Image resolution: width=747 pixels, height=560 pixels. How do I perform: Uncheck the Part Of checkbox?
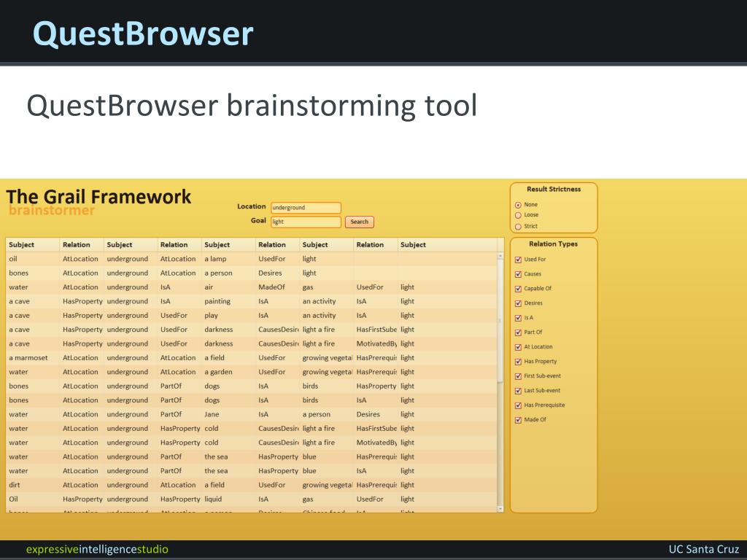519,332
